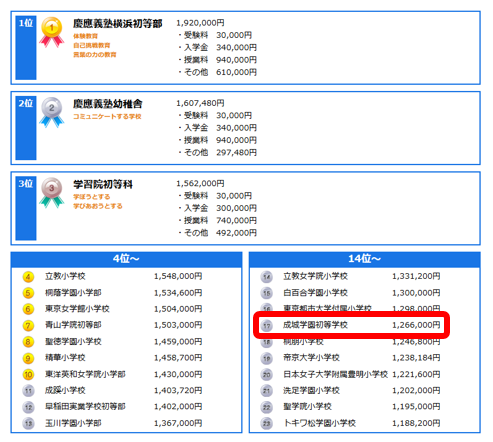
Task: Open 慶應義塾幼稚舎 school title
Action: (108, 104)
